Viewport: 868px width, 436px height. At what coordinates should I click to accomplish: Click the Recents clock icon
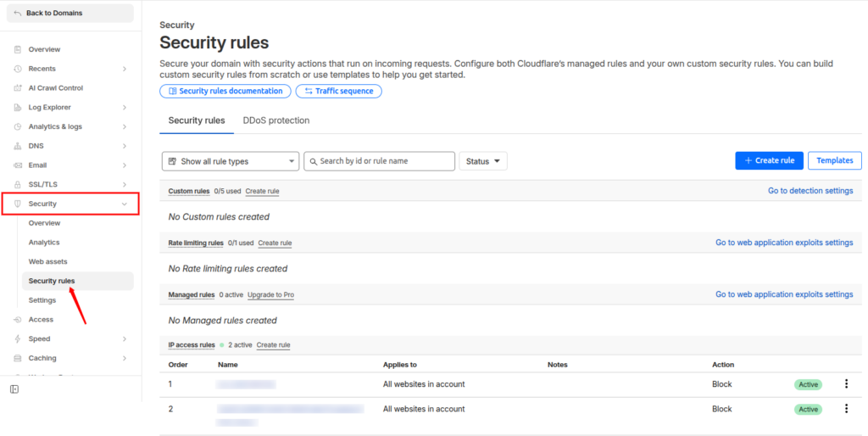18,69
